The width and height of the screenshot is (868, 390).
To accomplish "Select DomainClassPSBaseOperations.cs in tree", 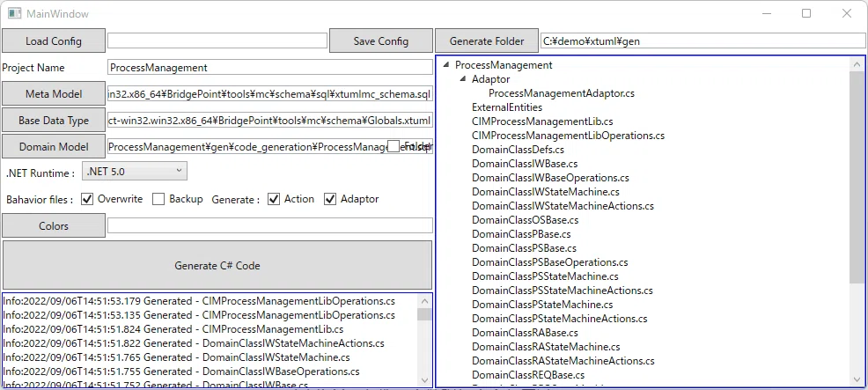I will pyautogui.click(x=549, y=262).
